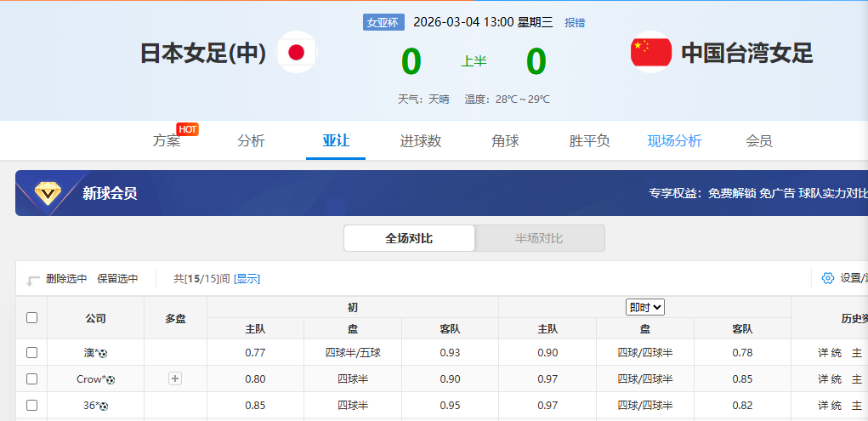Click the arrow icon before 删除选中

coord(33,280)
